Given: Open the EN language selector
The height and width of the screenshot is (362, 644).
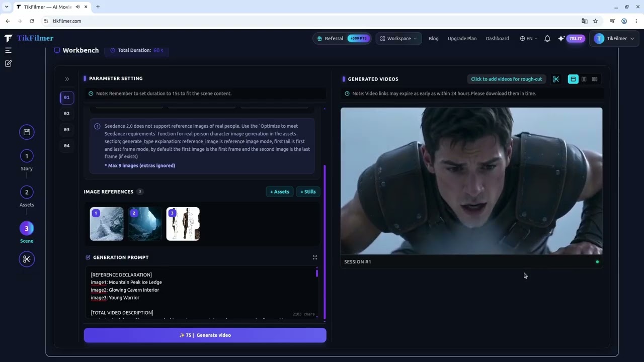Looking at the screenshot, I should (528, 38).
